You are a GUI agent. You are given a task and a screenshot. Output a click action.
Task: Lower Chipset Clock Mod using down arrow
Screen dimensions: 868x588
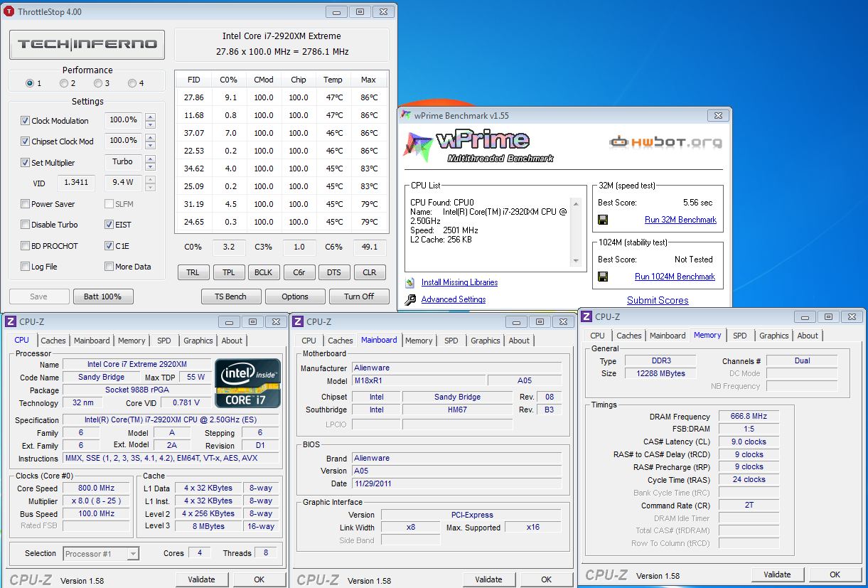coord(150,146)
